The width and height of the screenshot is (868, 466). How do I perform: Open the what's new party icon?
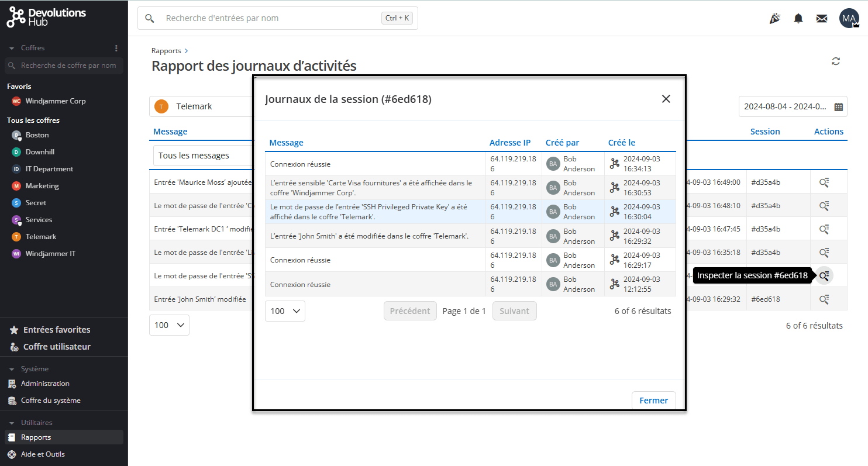[x=774, y=19]
